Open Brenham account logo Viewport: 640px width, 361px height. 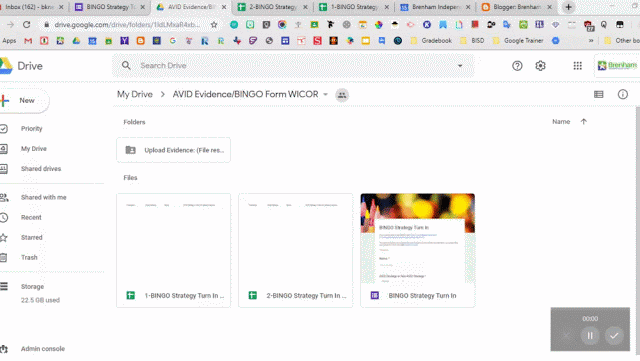pyautogui.click(x=617, y=65)
